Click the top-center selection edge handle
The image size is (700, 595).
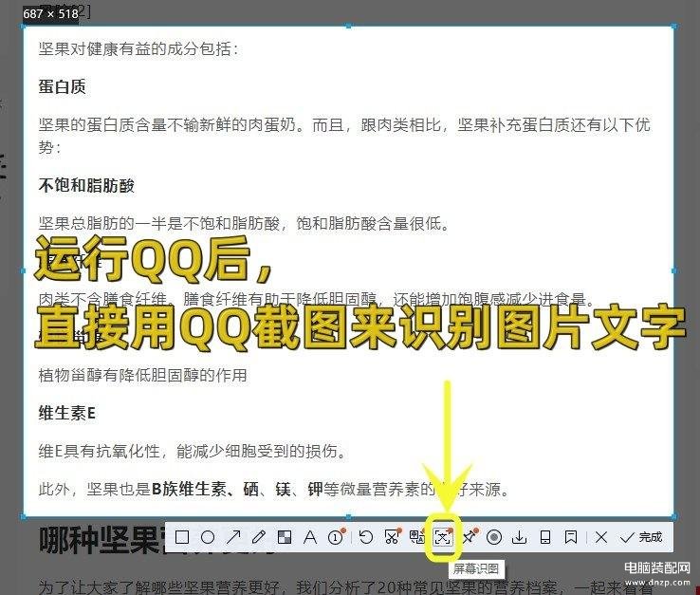click(x=349, y=27)
